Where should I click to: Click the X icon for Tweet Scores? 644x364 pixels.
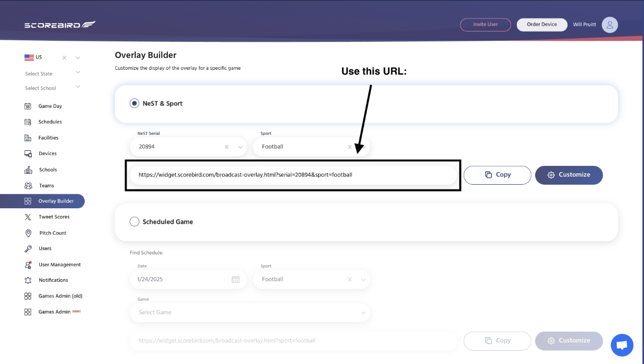[x=28, y=217]
